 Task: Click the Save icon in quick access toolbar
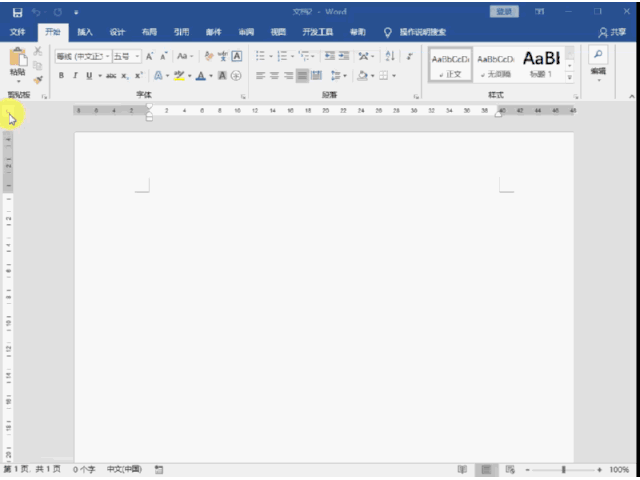click(x=16, y=12)
